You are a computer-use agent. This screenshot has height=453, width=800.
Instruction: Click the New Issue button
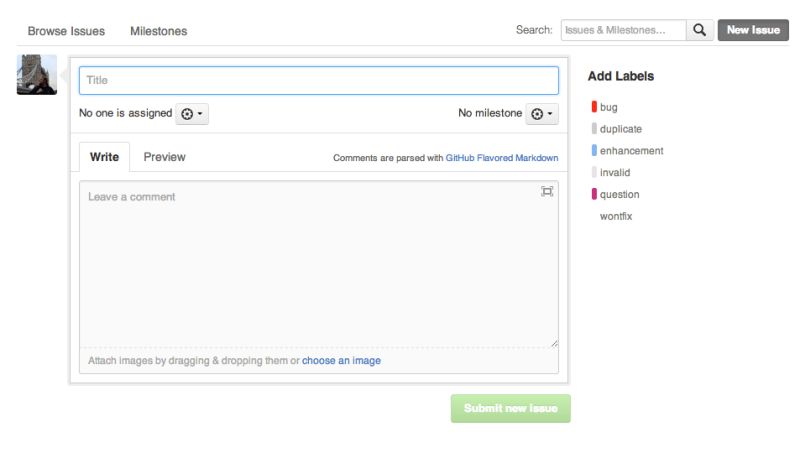pos(753,30)
